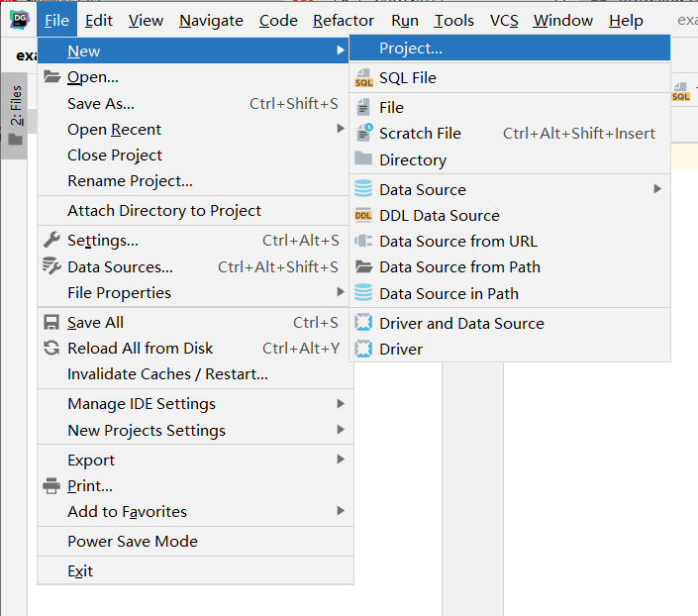Image resolution: width=698 pixels, height=616 pixels.
Task: Click the Settings wrench icon
Action: [x=51, y=240]
